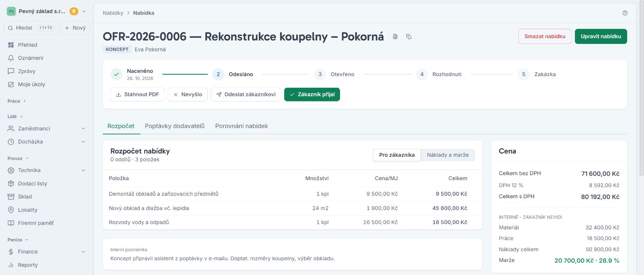Click the copy icon beside the offer title
The width and height of the screenshot is (644, 275).
[x=409, y=37]
